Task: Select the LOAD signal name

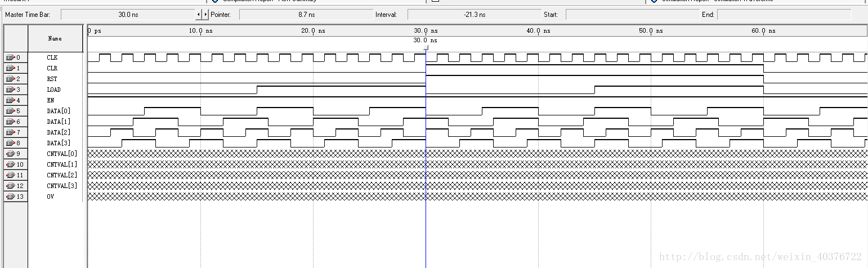Action: click(x=54, y=90)
